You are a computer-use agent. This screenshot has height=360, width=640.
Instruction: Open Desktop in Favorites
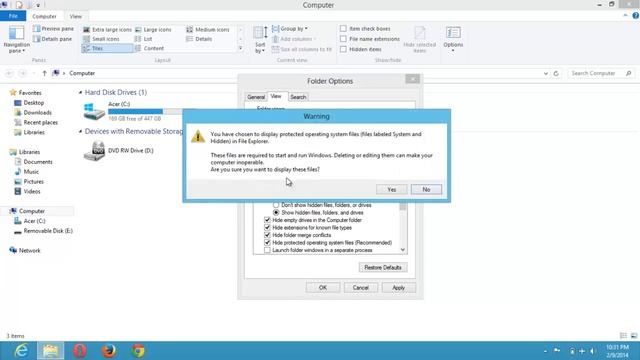[29, 103]
